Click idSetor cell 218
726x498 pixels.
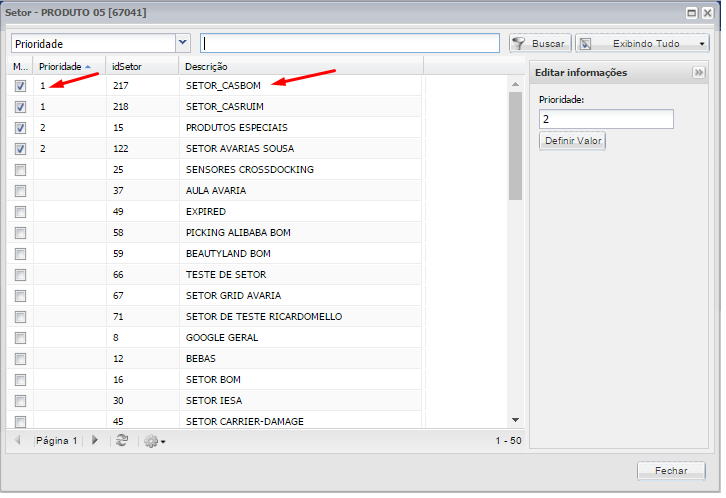tap(143, 107)
